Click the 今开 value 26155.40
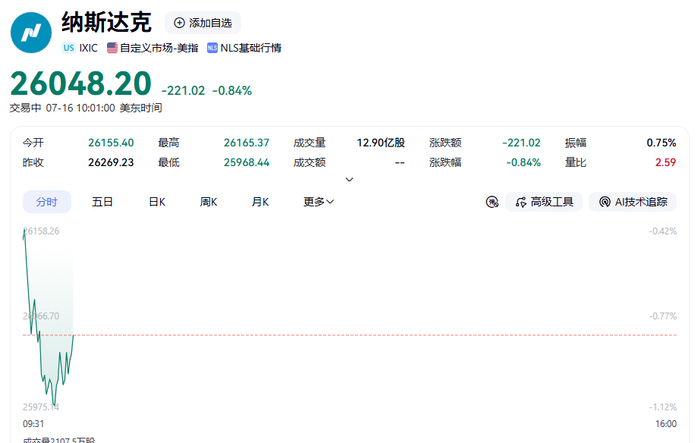The image size is (700, 443). click(x=111, y=143)
